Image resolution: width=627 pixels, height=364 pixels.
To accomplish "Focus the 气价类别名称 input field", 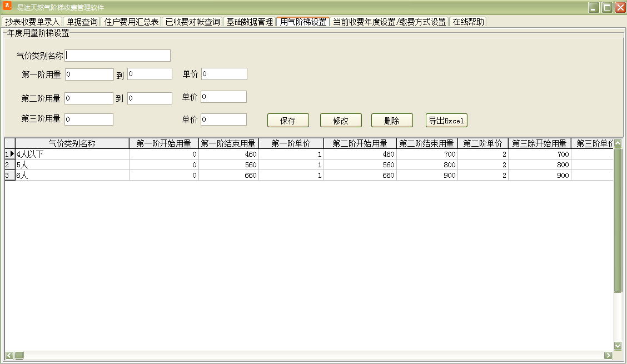I will 118,56.
